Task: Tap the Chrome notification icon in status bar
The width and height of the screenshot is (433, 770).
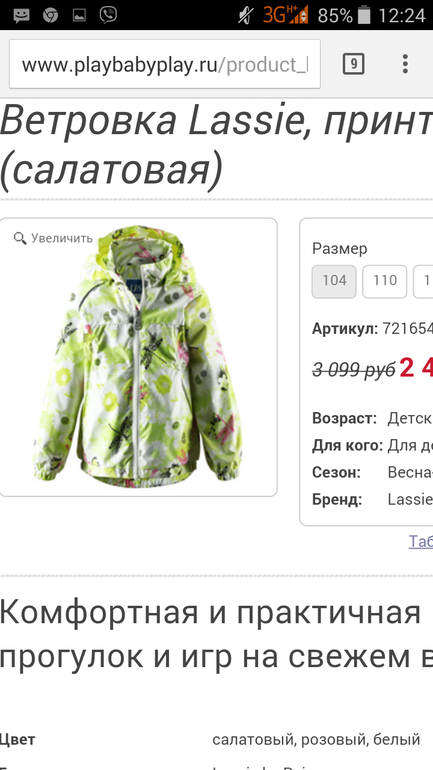Action: (x=50, y=16)
